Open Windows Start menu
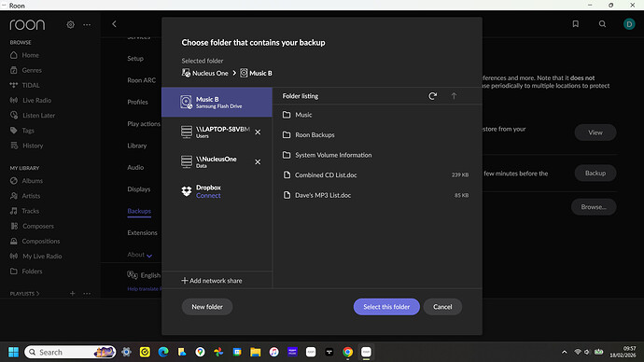The width and height of the screenshot is (644, 362). [x=13, y=352]
